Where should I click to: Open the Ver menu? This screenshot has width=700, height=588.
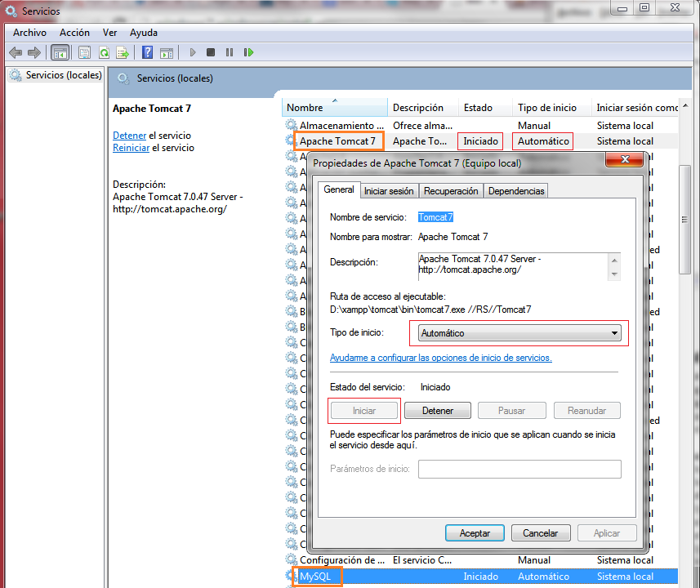(109, 33)
